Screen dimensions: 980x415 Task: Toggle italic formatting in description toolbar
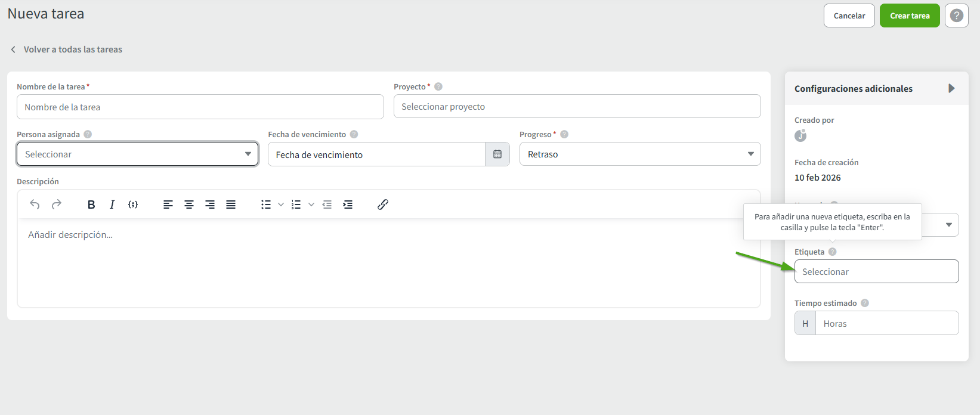(112, 205)
